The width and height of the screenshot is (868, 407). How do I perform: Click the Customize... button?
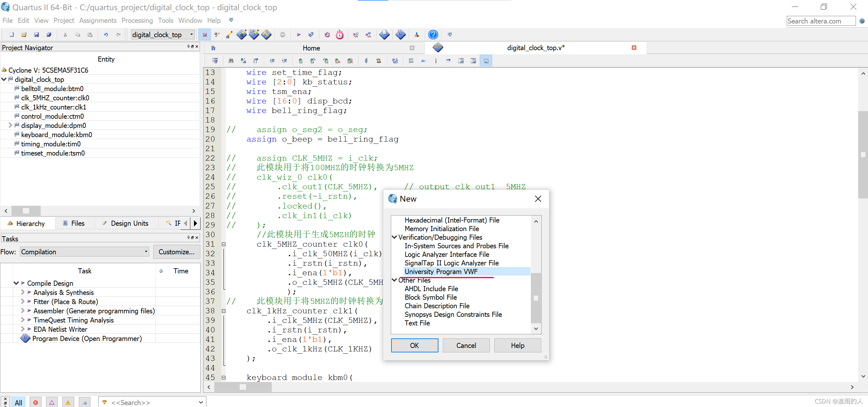coord(176,252)
